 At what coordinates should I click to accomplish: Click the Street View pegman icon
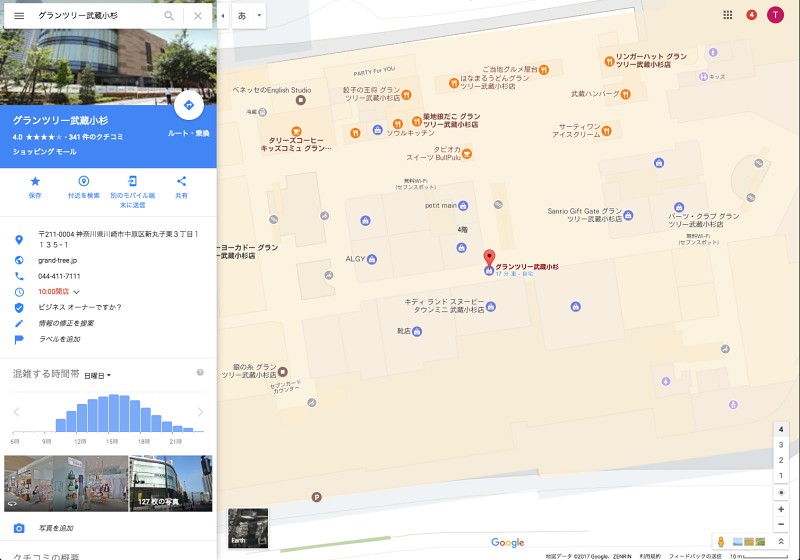pos(721,542)
